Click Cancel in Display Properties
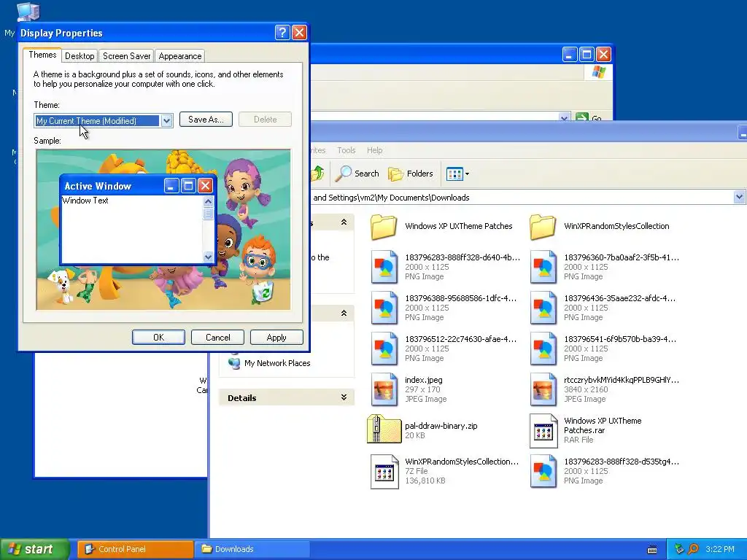Image resolution: width=747 pixels, height=560 pixels. [x=217, y=337]
